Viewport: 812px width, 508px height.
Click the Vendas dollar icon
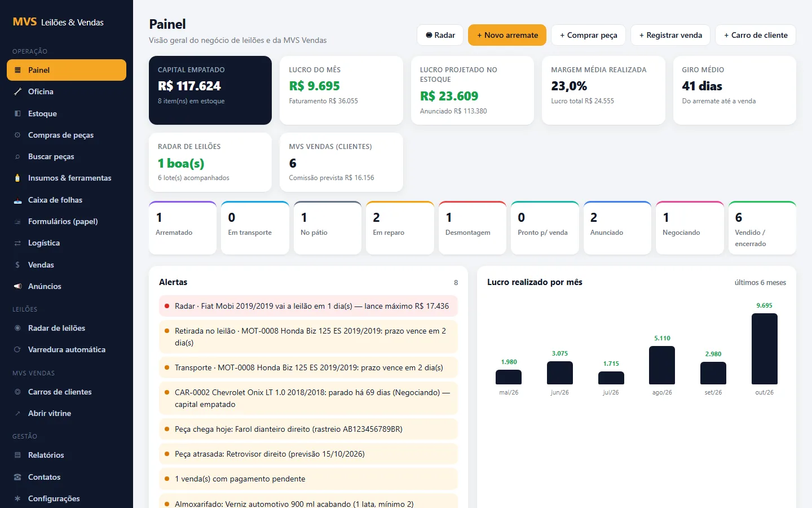[17, 265]
